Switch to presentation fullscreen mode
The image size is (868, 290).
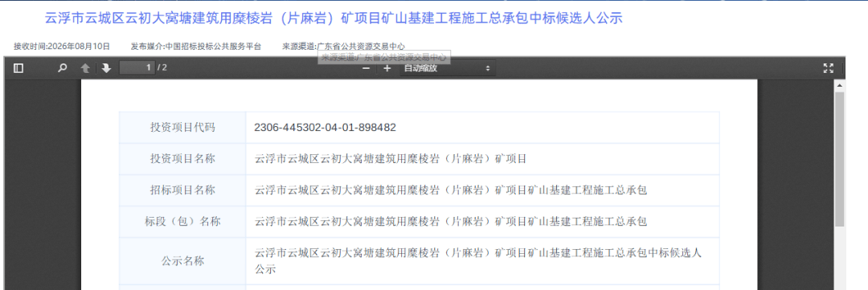828,68
